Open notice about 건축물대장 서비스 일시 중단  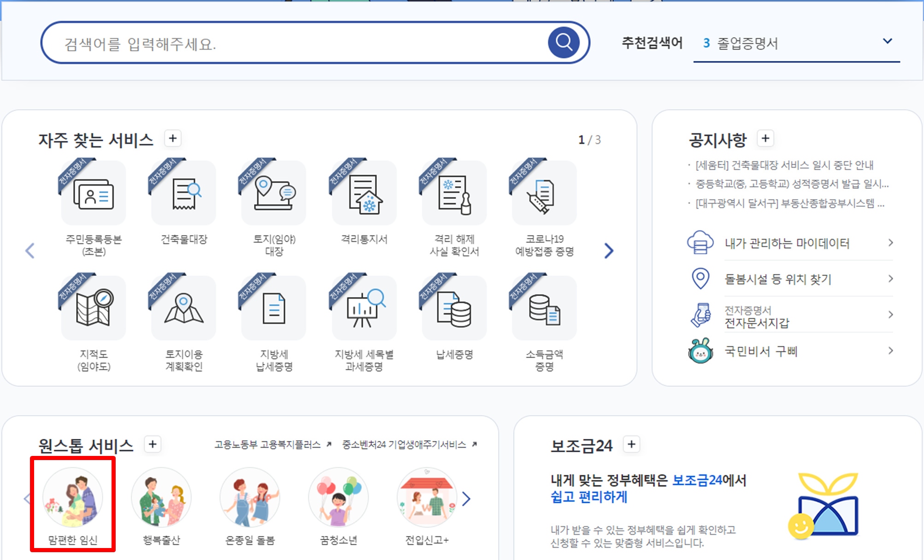784,165
